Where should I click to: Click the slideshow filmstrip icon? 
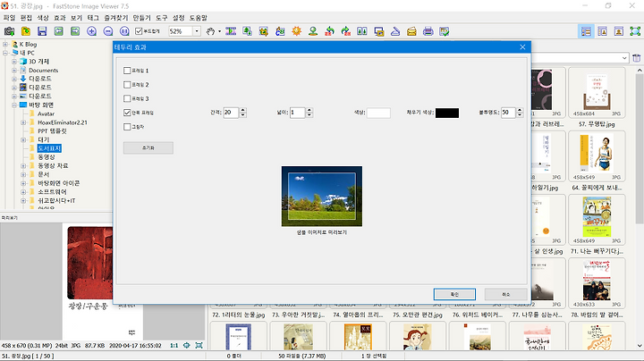pyautogui.click(x=231, y=31)
